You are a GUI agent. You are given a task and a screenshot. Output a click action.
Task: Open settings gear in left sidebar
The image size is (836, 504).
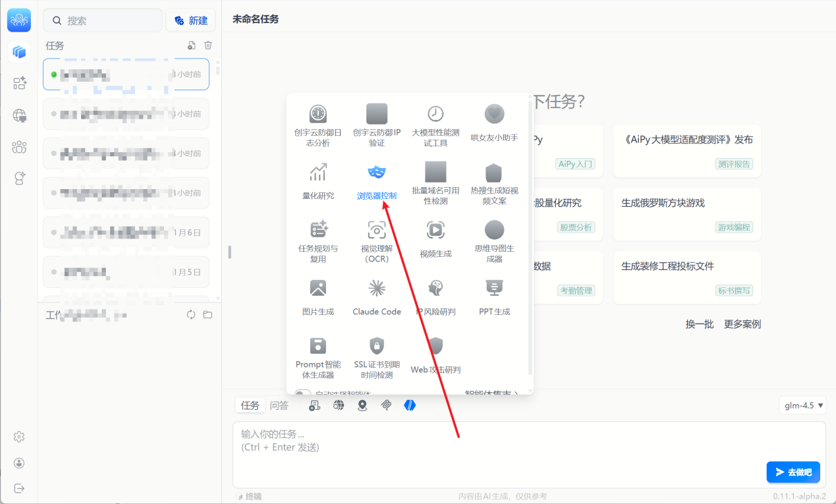click(19, 437)
